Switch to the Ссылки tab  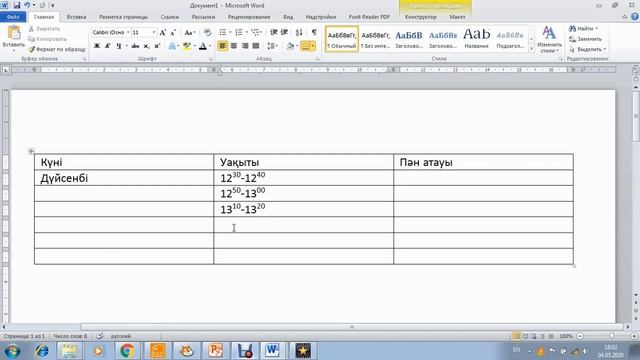170,17
